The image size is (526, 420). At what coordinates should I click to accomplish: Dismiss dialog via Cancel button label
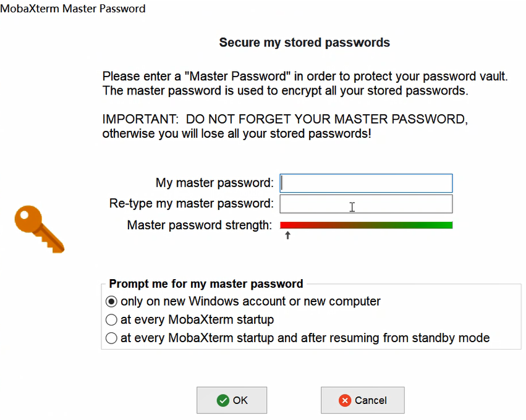click(371, 400)
